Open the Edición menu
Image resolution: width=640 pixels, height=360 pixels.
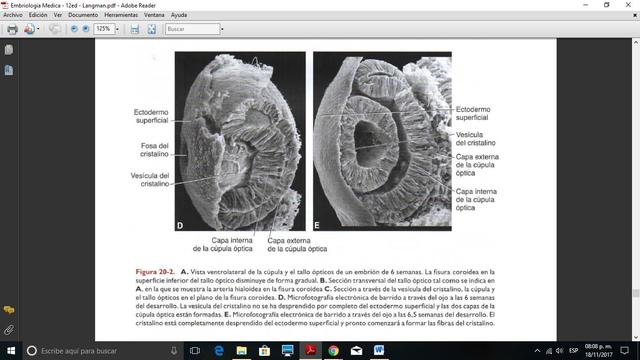pyautogui.click(x=38, y=15)
